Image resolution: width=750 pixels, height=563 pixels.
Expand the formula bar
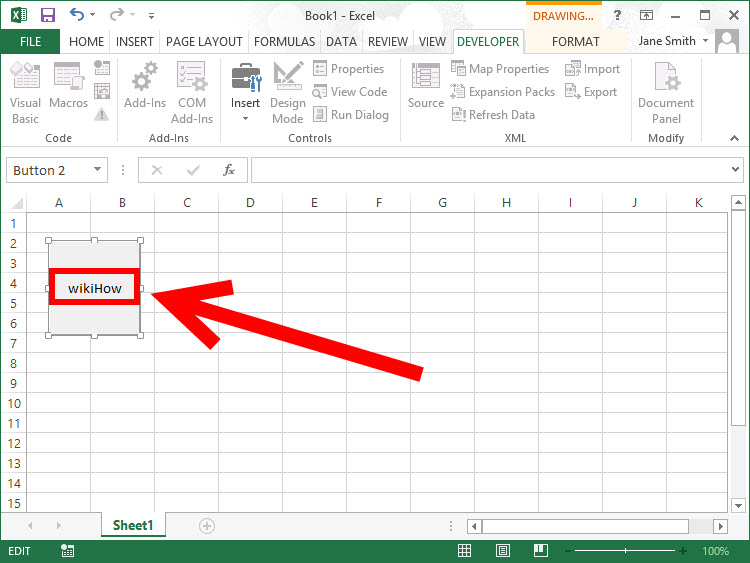point(736,169)
